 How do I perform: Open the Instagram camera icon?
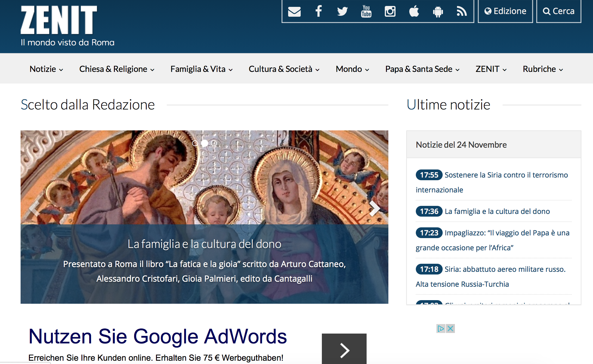(x=390, y=11)
